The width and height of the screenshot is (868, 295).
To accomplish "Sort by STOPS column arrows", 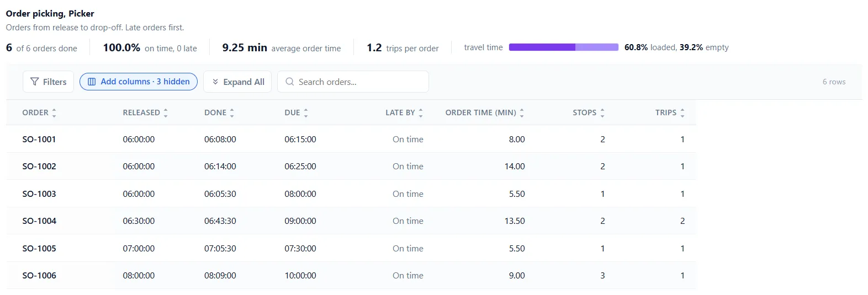I will click(602, 112).
